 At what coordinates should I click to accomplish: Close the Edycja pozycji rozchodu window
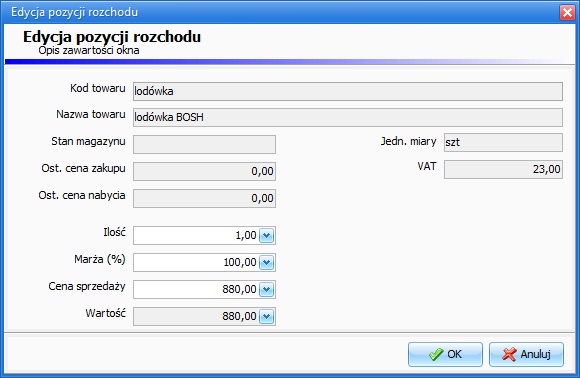[x=567, y=12]
